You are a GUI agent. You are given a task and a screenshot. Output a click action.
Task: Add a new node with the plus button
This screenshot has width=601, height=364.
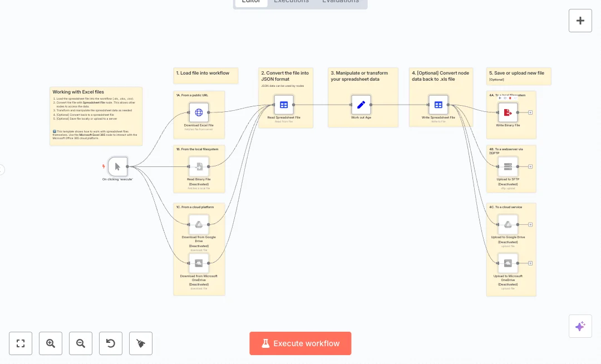(x=580, y=21)
